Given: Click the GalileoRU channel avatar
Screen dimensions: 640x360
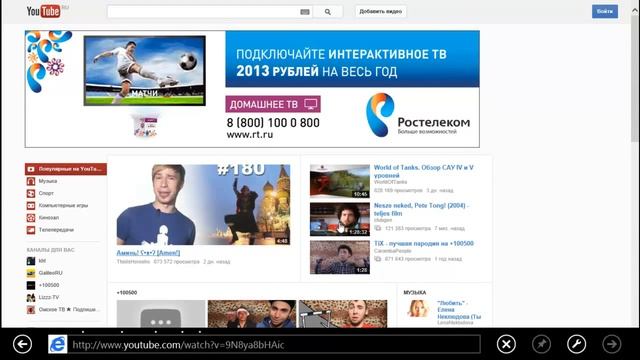Looking at the screenshot, I should pos(31,273).
